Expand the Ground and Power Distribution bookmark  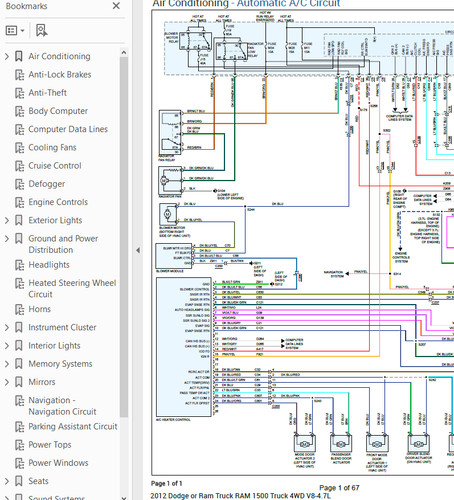pyautogui.click(x=7, y=239)
